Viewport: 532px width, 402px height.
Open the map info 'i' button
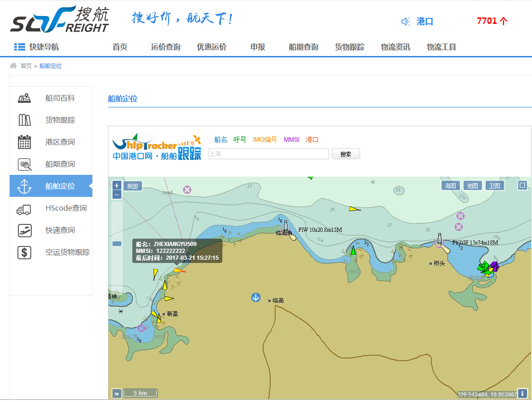point(522,393)
